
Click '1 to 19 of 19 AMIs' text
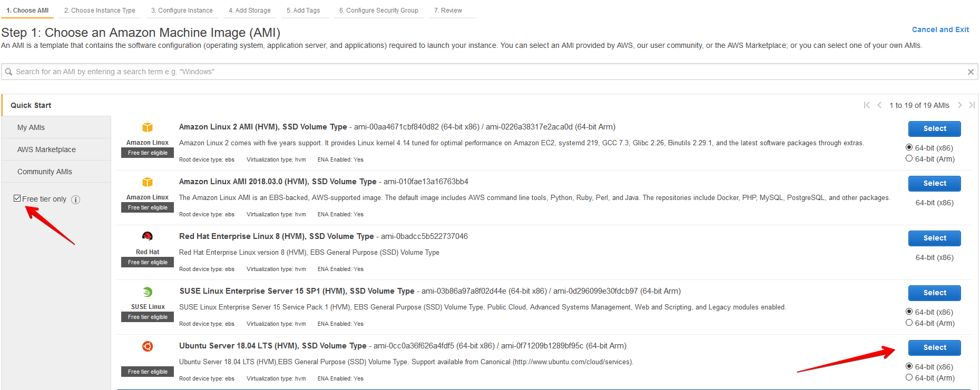click(x=919, y=105)
